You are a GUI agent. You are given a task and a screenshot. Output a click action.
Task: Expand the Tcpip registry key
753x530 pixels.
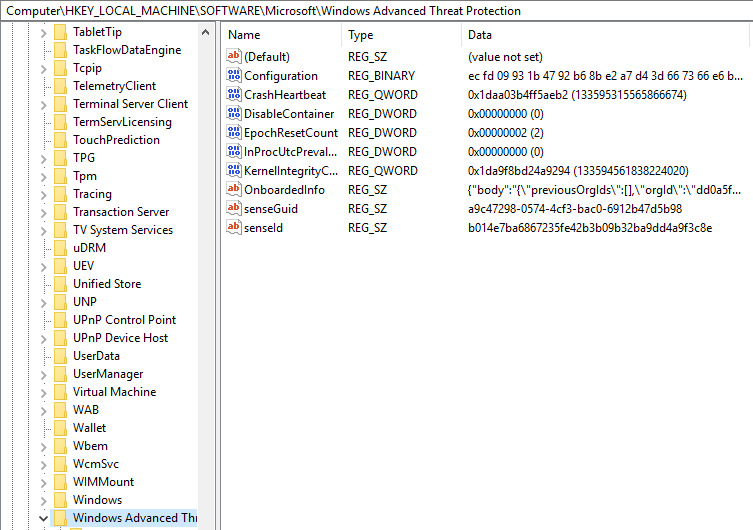[x=43, y=69]
